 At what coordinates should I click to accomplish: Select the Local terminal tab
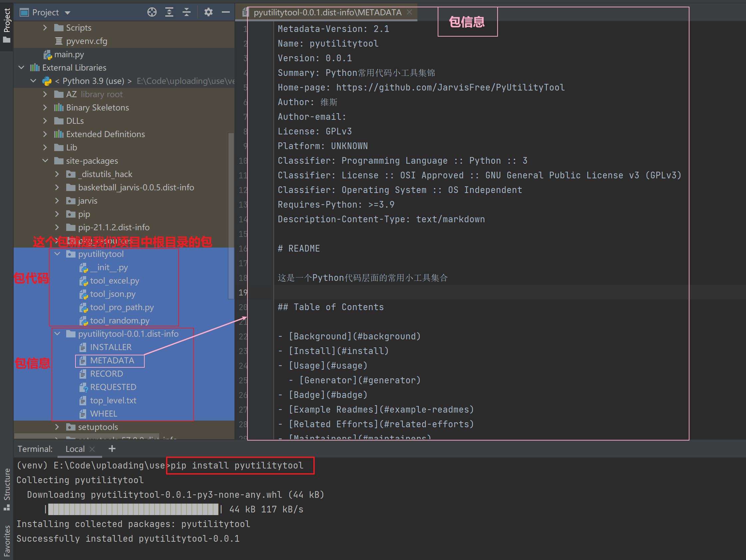[x=75, y=449]
